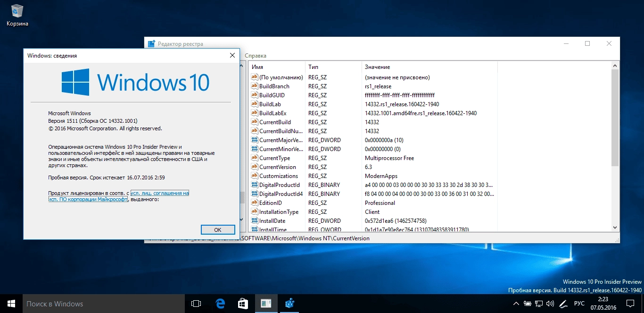This screenshot has height=313, width=644.
Task: Open the Recycle Bin (Корзина) desktop icon
Action: (x=17, y=15)
